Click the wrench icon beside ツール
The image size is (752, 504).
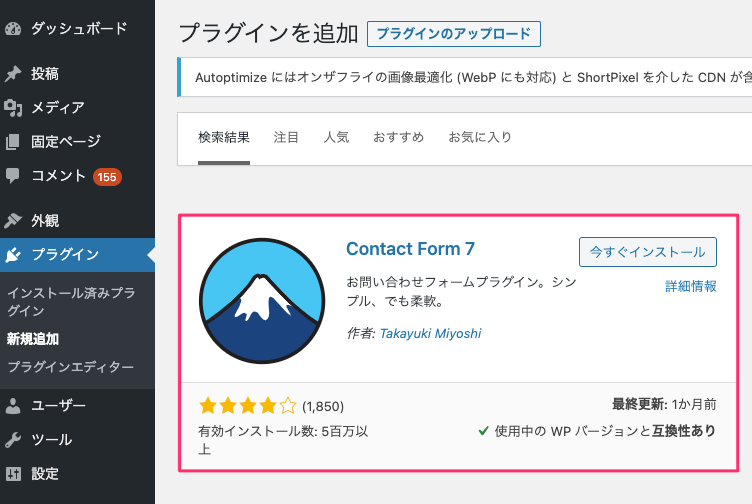tap(13, 440)
